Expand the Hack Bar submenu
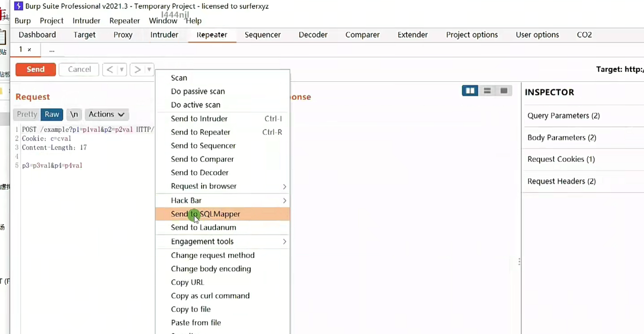The image size is (644, 334). tap(223, 201)
